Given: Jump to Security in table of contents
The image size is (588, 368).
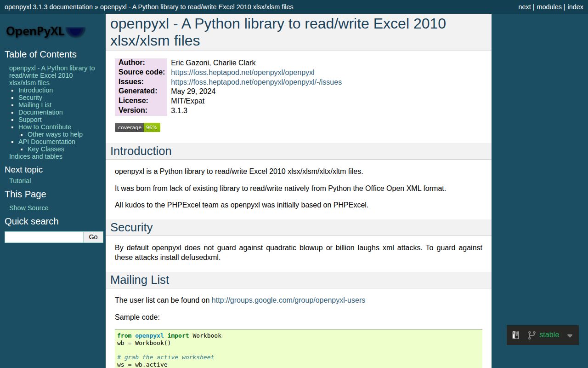Looking at the screenshot, I should tap(30, 98).
